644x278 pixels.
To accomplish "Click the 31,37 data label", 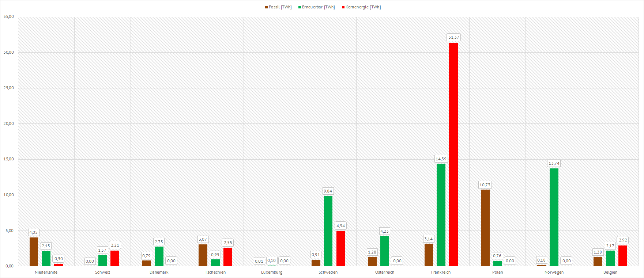I will tap(454, 37).
